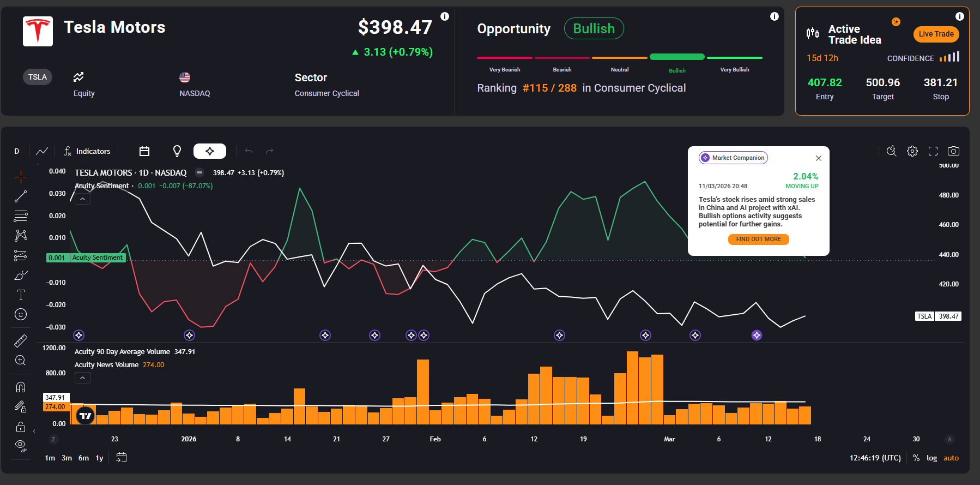This screenshot has height=485, width=980.
Task: Select the text annotation tool
Action: (21, 295)
